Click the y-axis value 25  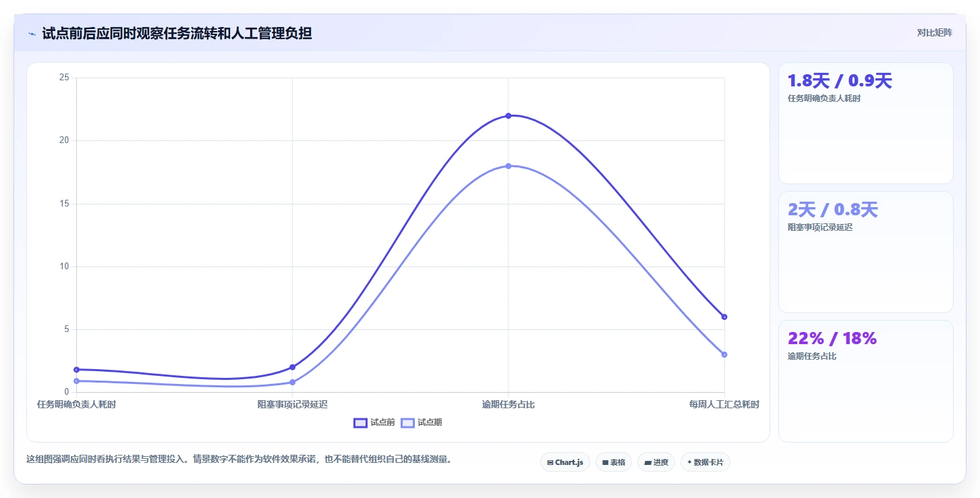click(64, 78)
